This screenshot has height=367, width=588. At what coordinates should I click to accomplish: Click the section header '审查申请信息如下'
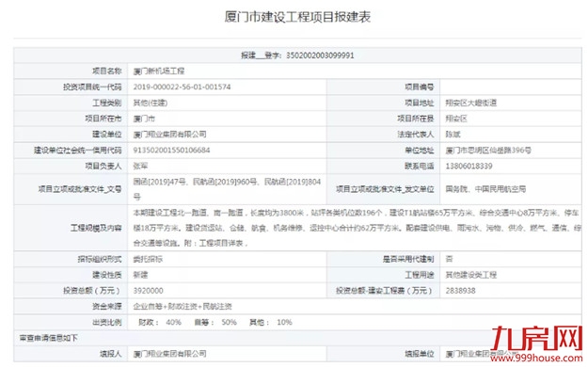(x=49, y=338)
